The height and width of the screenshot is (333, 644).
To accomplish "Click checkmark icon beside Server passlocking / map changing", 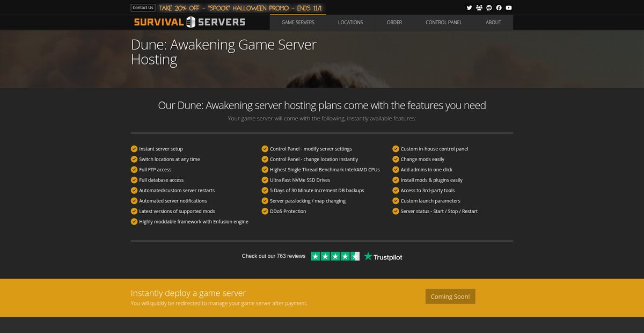I will pos(265,201).
